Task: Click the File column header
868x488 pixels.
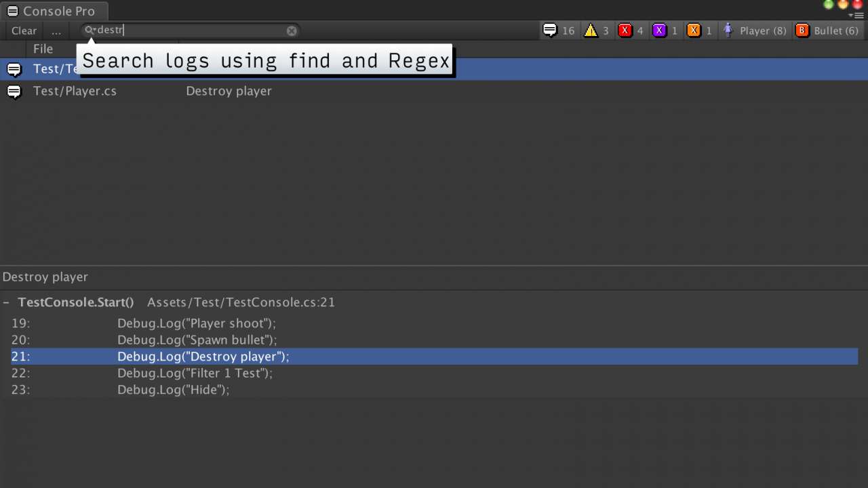Action: (43, 49)
